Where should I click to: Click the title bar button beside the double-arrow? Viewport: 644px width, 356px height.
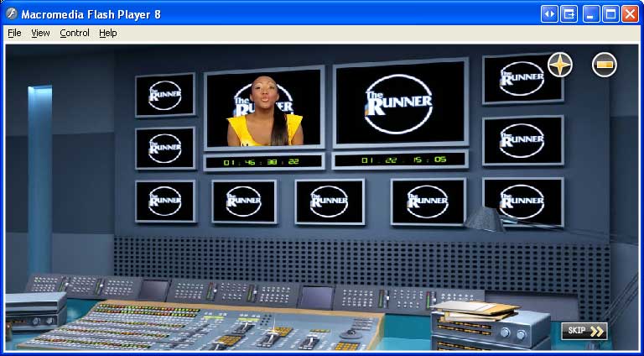(x=569, y=14)
